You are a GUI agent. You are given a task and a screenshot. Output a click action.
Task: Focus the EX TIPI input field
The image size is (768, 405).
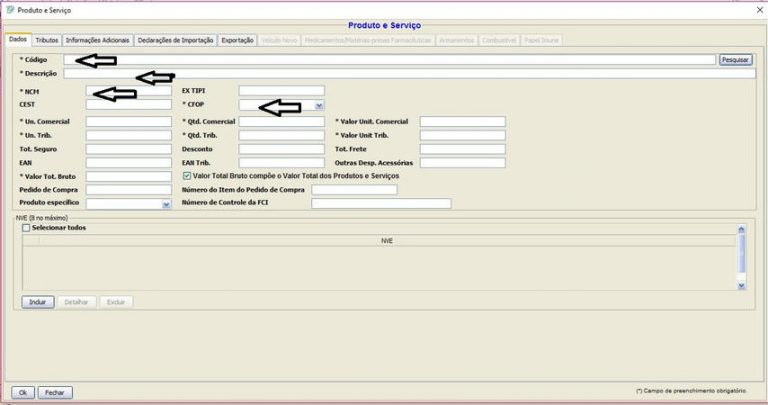(x=282, y=91)
